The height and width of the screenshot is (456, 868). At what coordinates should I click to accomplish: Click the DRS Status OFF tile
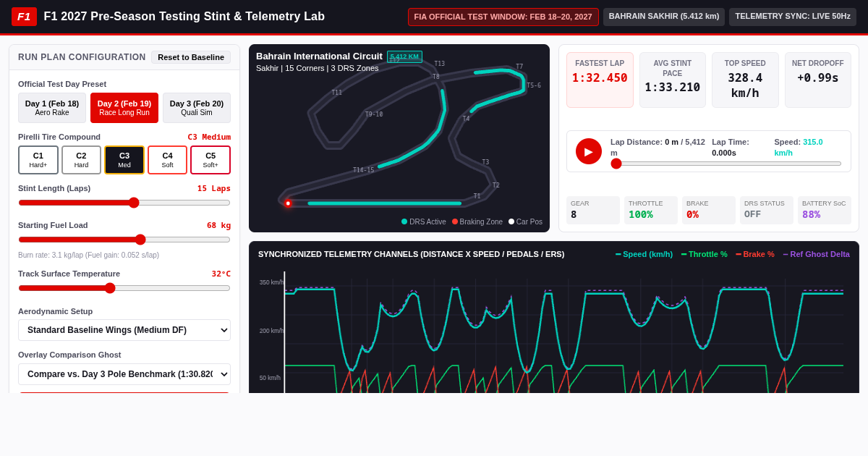767,210
